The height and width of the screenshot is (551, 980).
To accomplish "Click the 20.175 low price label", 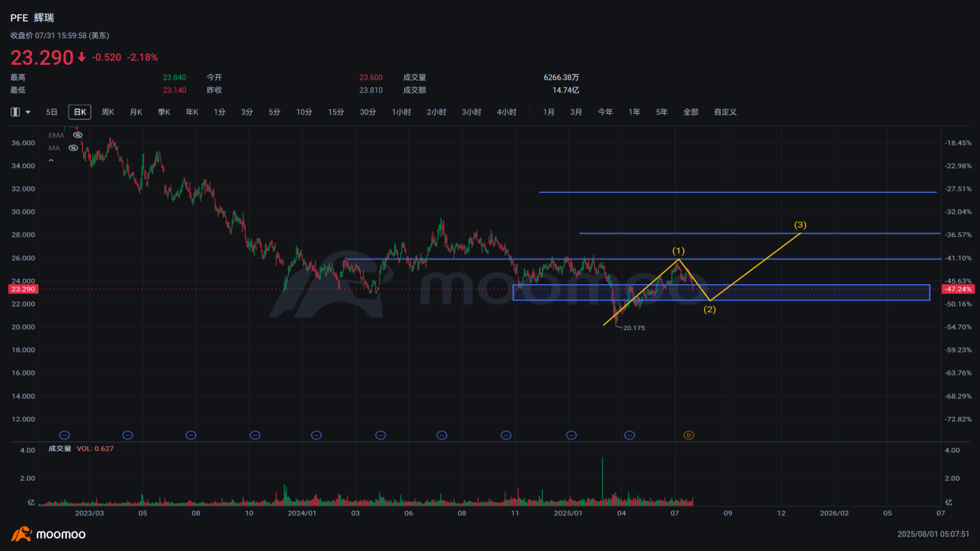I will (634, 328).
